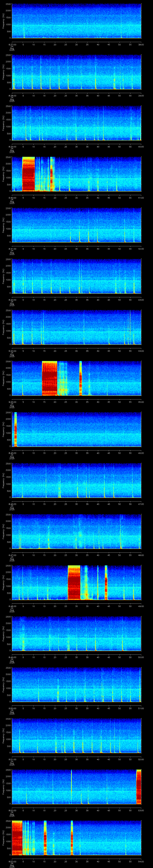
Task: Click the red burst at the start of the 8:53:00 panel
Action: click(17, 838)
